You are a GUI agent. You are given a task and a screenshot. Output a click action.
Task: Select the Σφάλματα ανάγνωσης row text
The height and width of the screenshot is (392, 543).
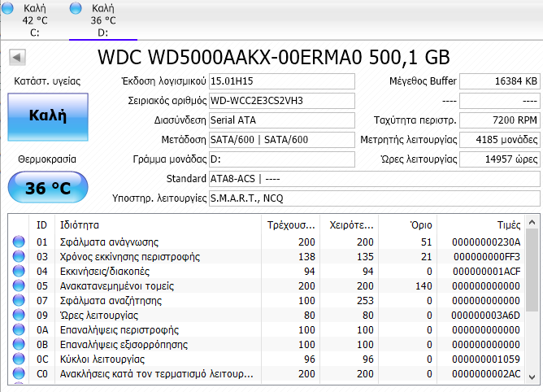click(x=109, y=242)
